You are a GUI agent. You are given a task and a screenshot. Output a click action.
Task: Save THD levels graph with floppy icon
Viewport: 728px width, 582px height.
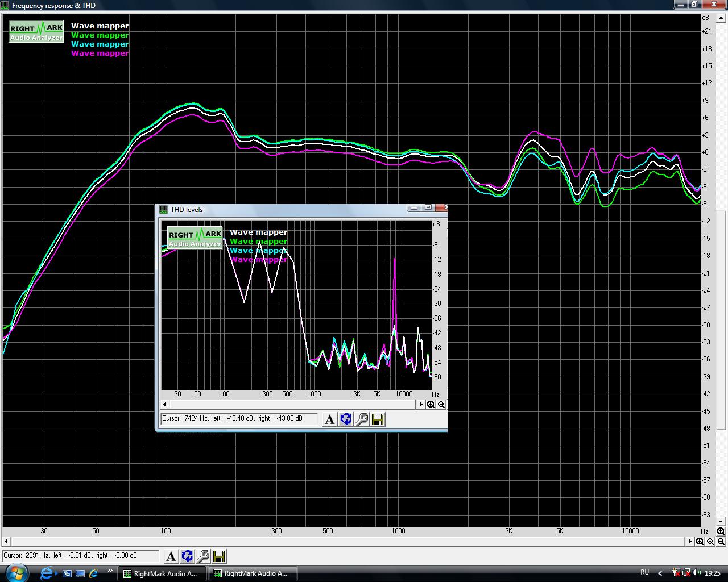[x=378, y=419]
